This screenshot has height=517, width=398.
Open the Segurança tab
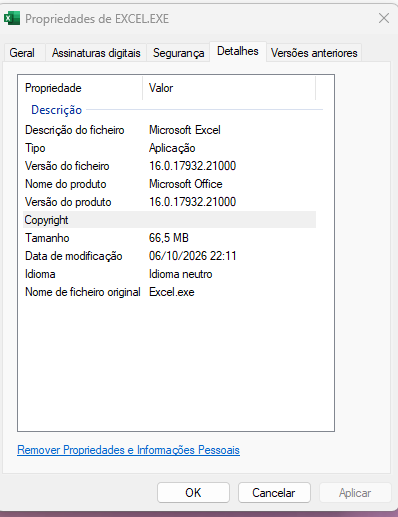click(178, 53)
